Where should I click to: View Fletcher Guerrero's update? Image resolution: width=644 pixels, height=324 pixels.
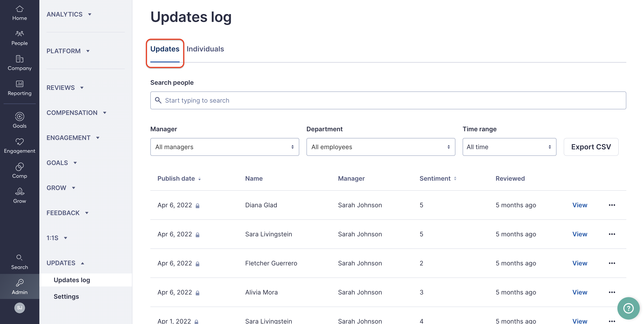[x=580, y=263]
